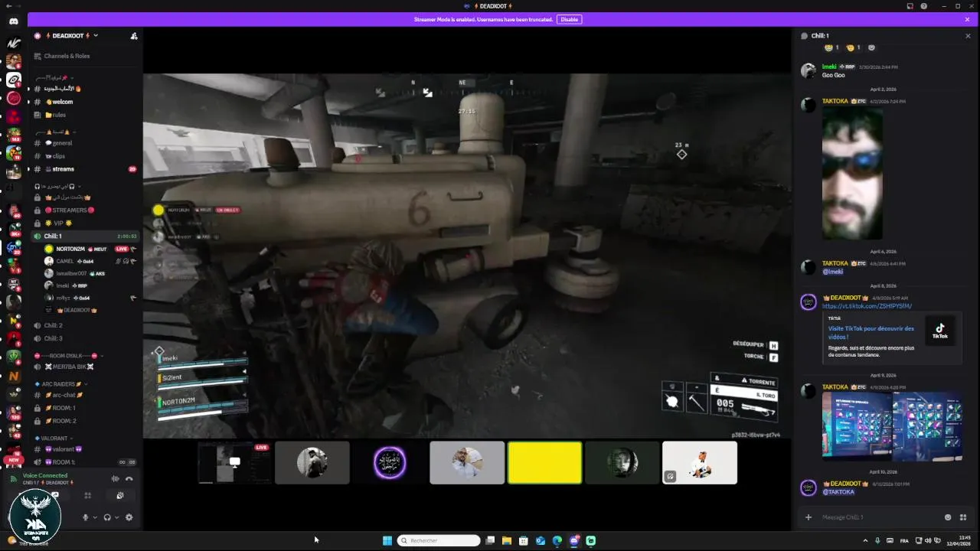Collapse the ARC RAIDERS category
Image resolution: width=980 pixels, height=551 pixels.
pos(62,384)
